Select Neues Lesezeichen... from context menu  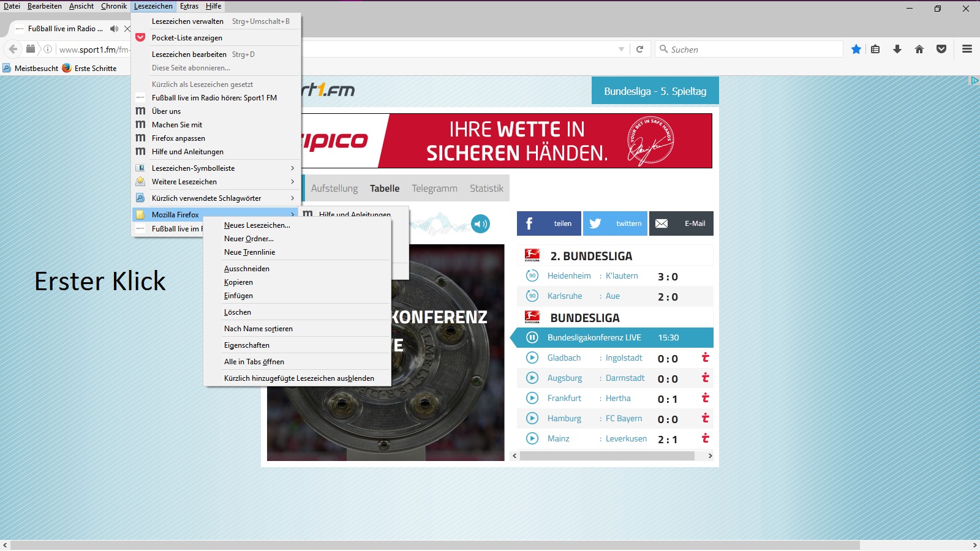pyautogui.click(x=297, y=225)
